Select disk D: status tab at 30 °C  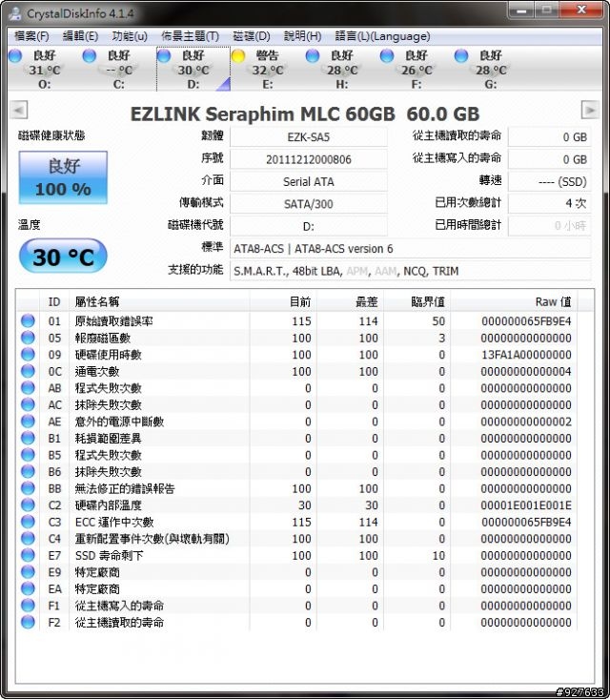(x=193, y=70)
